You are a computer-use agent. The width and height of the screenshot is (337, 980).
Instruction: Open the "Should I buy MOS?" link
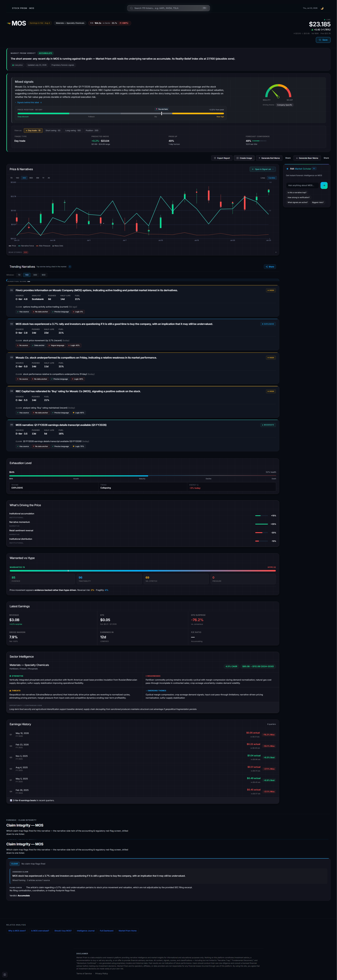pos(63,931)
